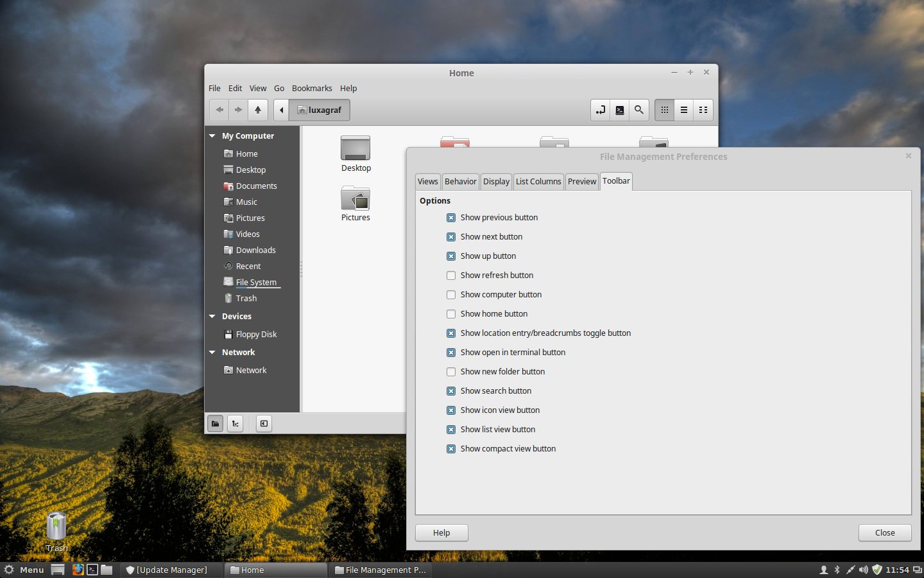The height and width of the screenshot is (578, 924).
Task: Collapse the Network section
Action: coord(212,352)
